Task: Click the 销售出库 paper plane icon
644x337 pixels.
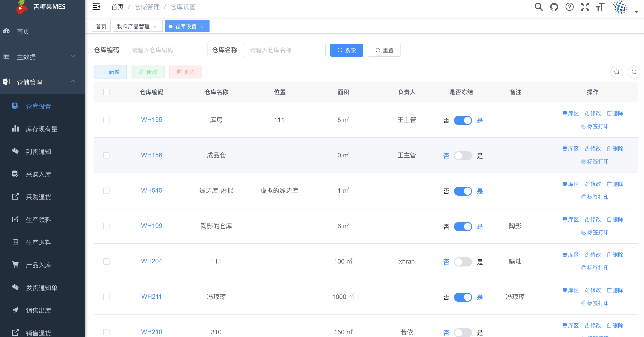Action: tap(15, 310)
